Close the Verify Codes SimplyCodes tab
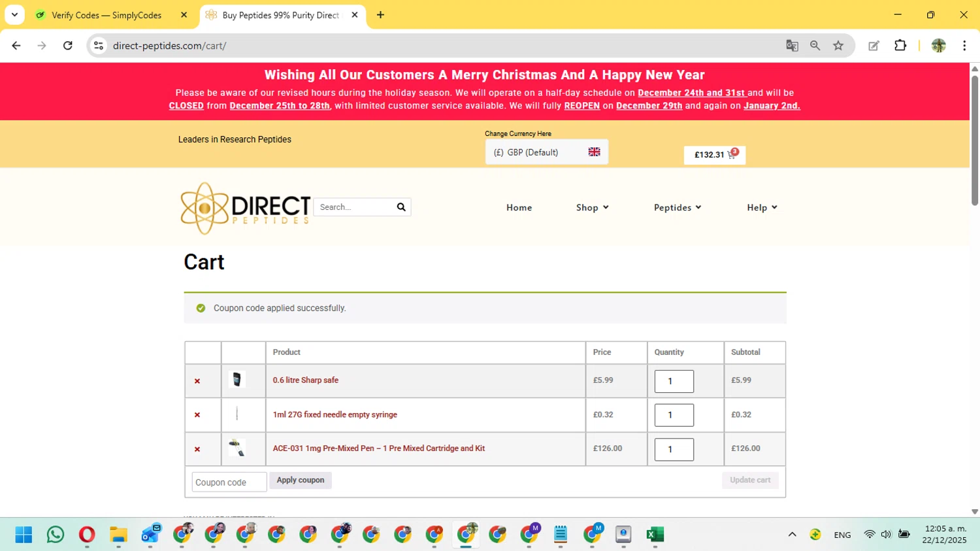This screenshot has height=551, width=980. (184, 15)
